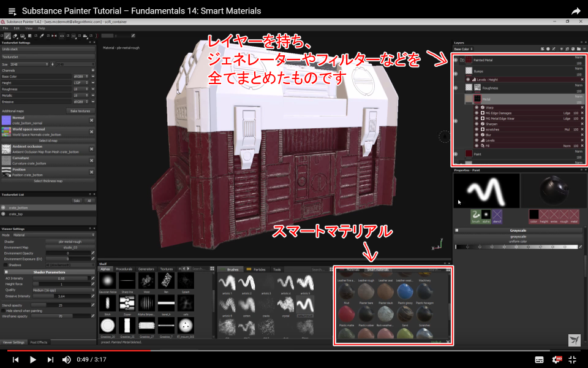Screen dimensions: 588x368
Task: Click the Undo stack button
Action: click(x=48, y=49)
